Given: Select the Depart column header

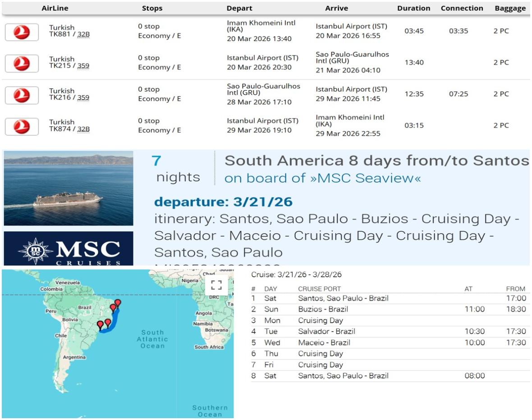Looking at the screenshot, I should 239,8.
